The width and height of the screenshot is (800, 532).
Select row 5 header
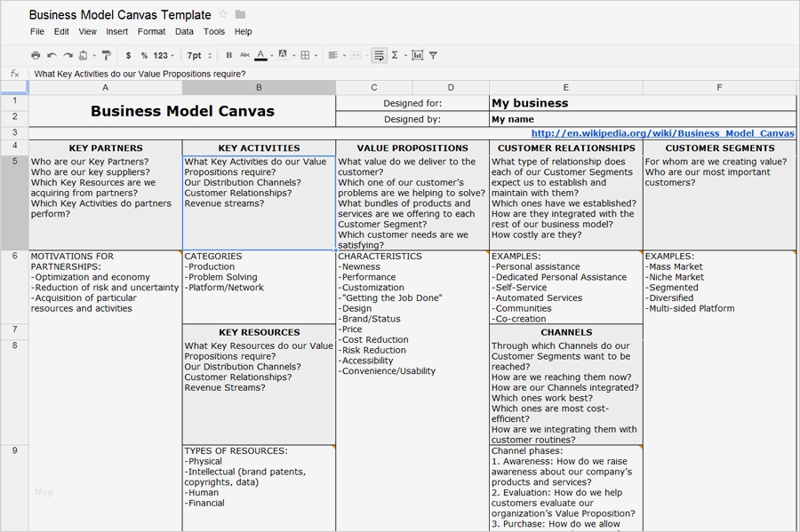pyautogui.click(x=14, y=202)
